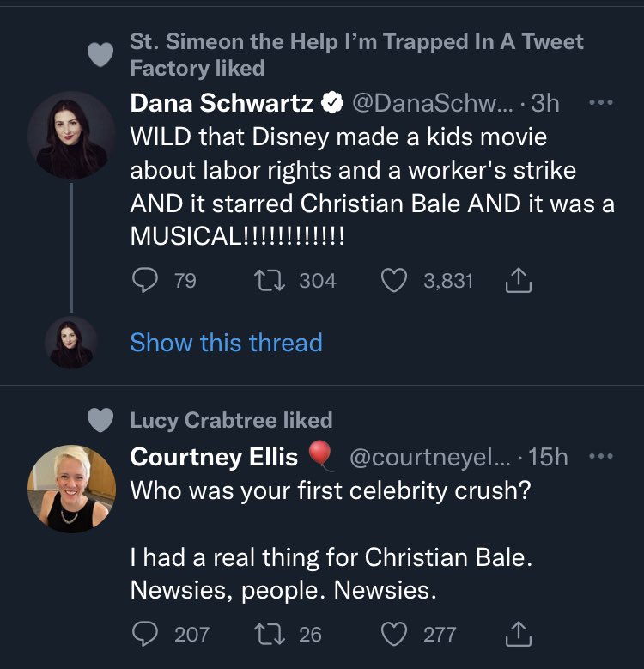The width and height of the screenshot is (644, 669).
Task: Click the heart icon beside St. Simeon liked
Action: coord(100,55)
